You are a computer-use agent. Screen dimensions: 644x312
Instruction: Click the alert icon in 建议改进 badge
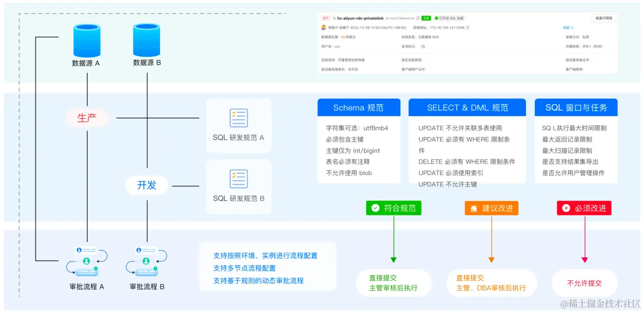473,208
